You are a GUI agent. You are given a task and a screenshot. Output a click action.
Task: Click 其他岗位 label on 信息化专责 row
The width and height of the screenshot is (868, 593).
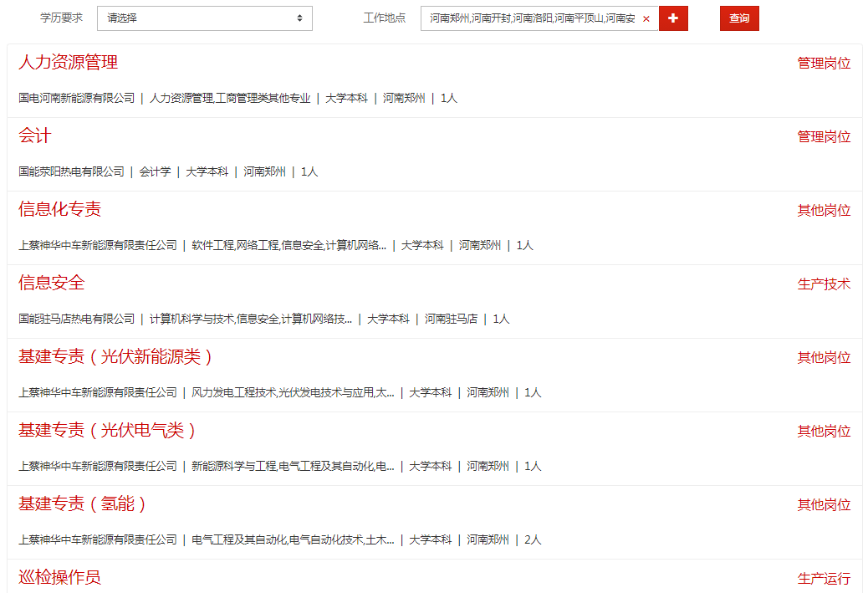coord(824,211)
